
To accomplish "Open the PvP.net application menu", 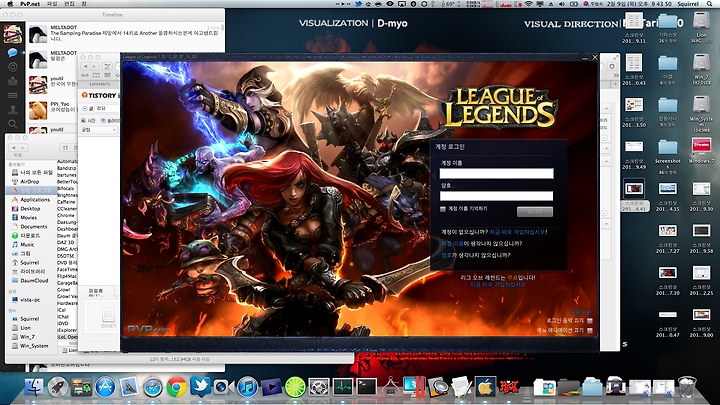I will point(30,4).
